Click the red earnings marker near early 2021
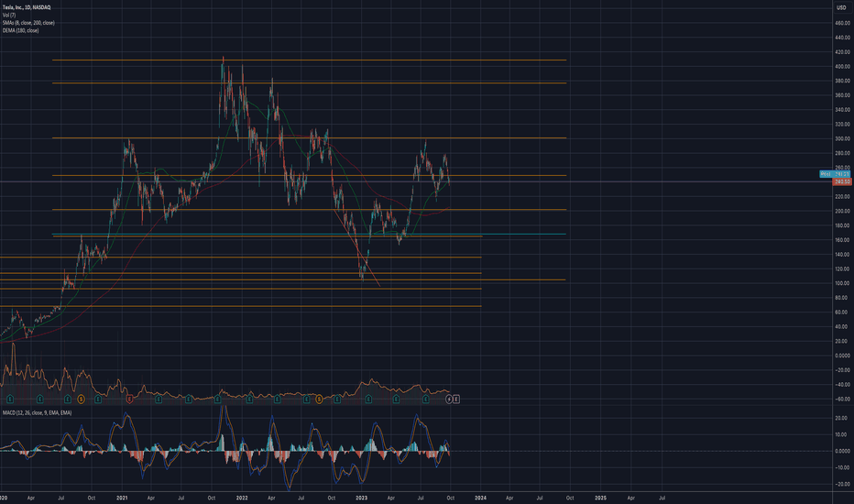The height and width of the screenshot is (504, 854). [x=129, y=400]
